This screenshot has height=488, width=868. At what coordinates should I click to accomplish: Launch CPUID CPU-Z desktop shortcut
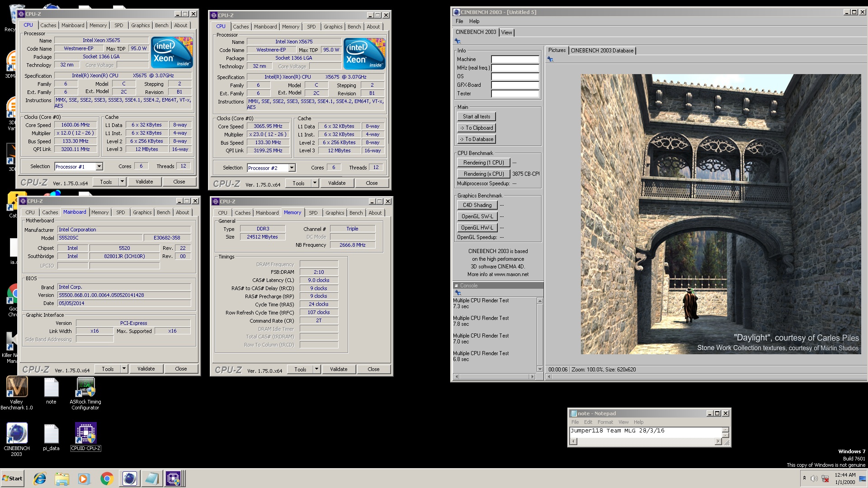coord(85,437)
